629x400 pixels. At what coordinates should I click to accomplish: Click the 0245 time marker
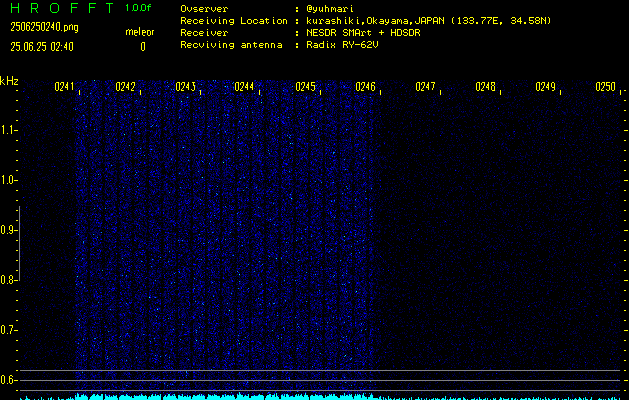305,87
